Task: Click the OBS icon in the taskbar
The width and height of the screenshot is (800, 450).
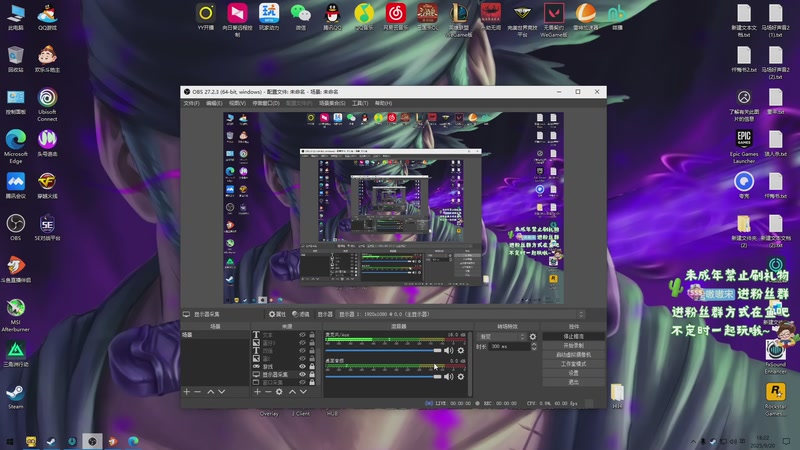Action: coord(92,441)
